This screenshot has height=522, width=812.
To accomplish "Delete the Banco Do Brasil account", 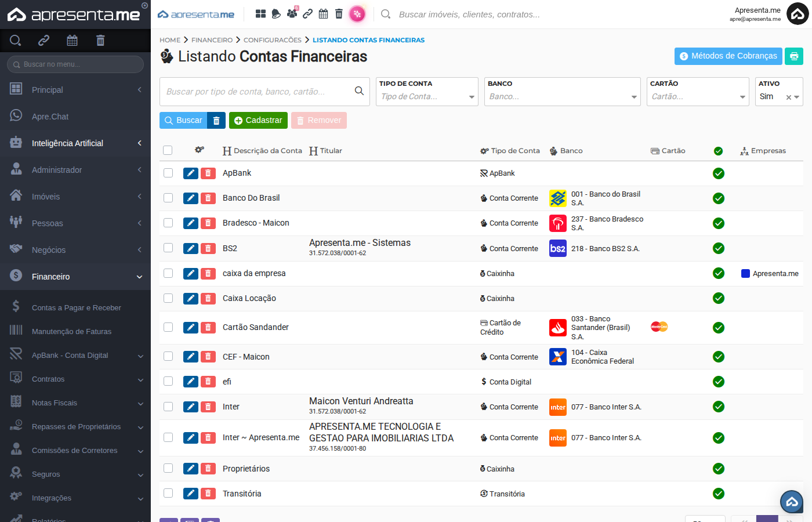I will [208, 198].
